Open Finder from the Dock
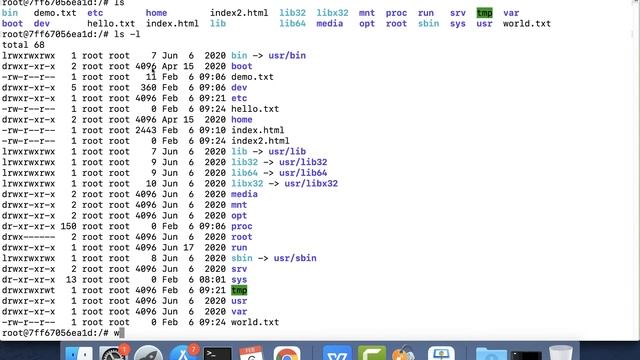This screenshot has height=360, width=640. pos(78,353)
